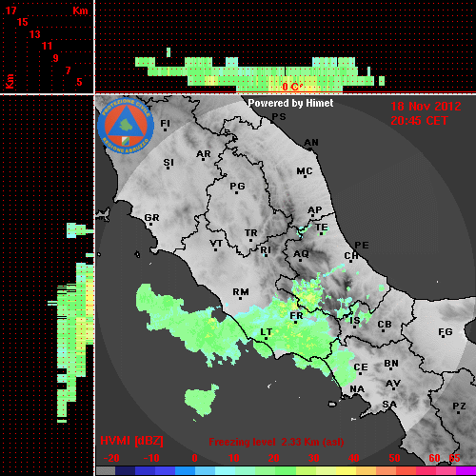The width and height of the screenshot is (476, 476).
Task: Select the TR city label on map
Action: (251, 233)
